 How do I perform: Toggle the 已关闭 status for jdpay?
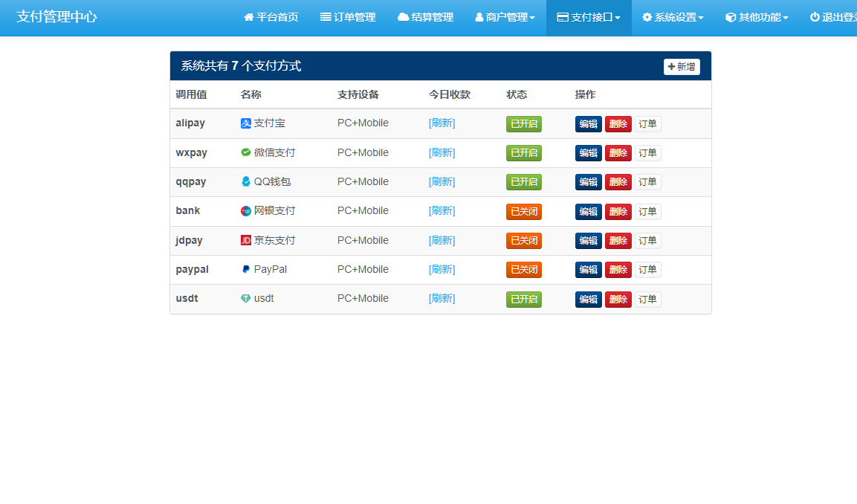tap(523, 241)
